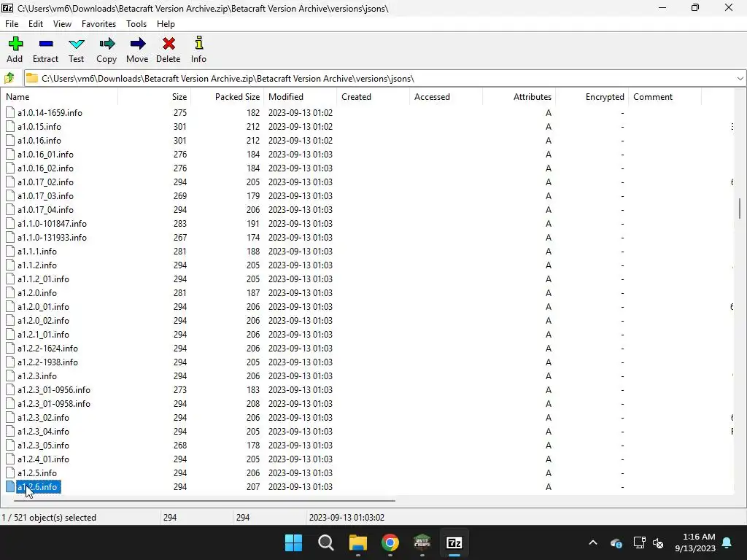Sort by Encrypted column header

click(592, 97)
